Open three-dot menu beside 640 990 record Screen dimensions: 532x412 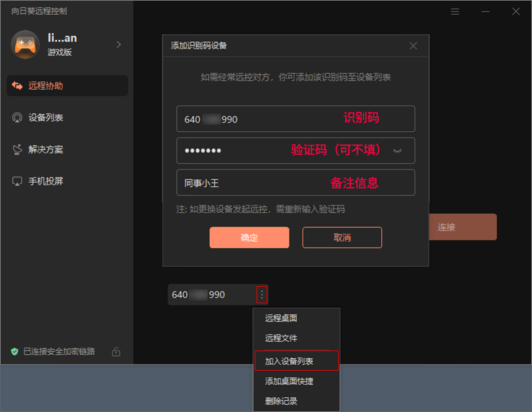coord(262,294)
